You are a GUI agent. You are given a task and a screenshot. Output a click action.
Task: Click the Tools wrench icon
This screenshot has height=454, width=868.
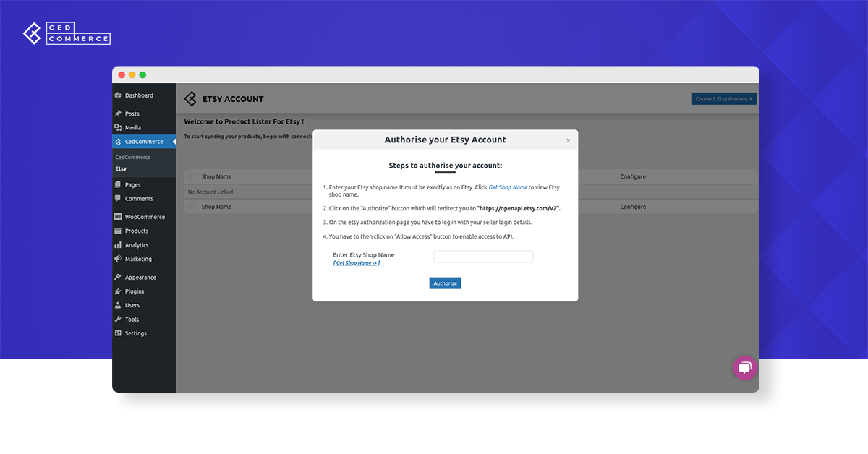118,320
